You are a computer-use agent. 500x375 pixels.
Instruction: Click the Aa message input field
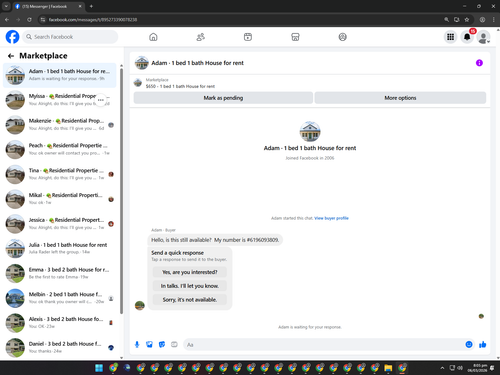tap(323, 344)
